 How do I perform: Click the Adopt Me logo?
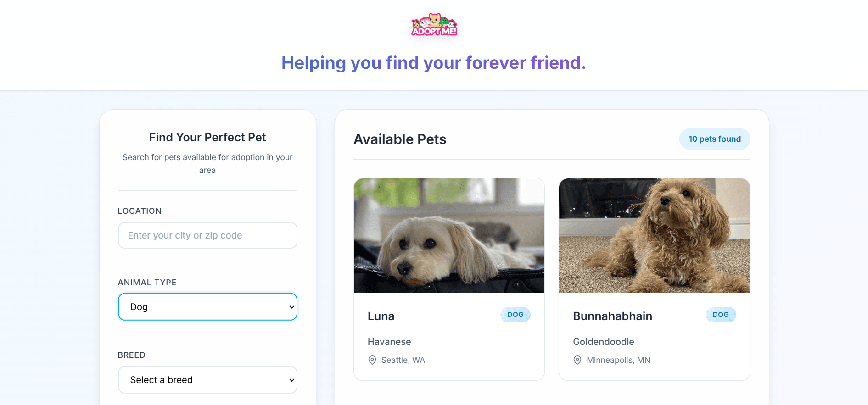point(434,25)
